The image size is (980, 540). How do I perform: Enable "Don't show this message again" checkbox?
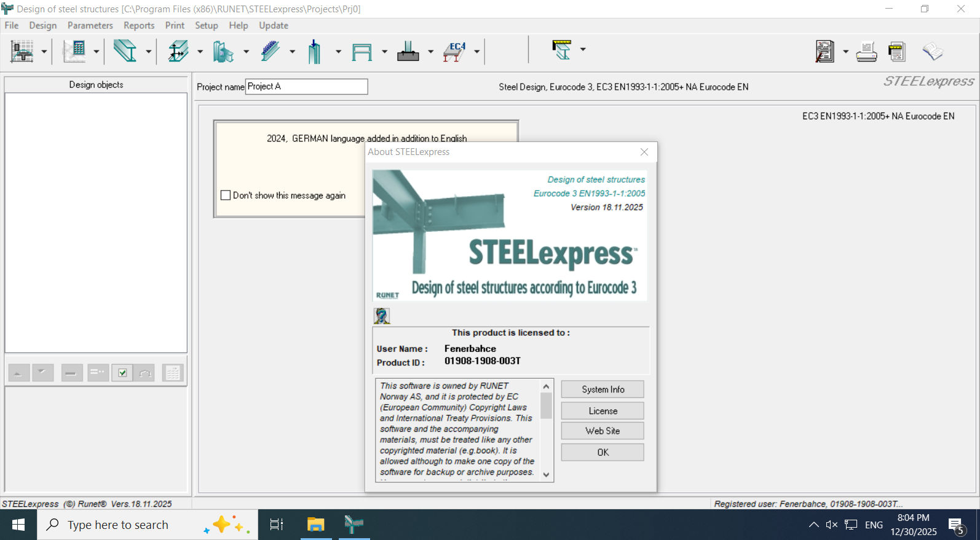pos(226,196)
